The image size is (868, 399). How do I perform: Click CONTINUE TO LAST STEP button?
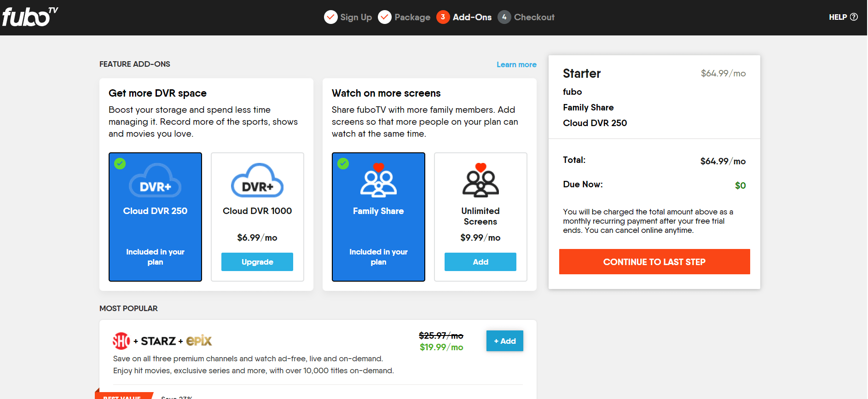pyautogui.click(x=654, y=262)
